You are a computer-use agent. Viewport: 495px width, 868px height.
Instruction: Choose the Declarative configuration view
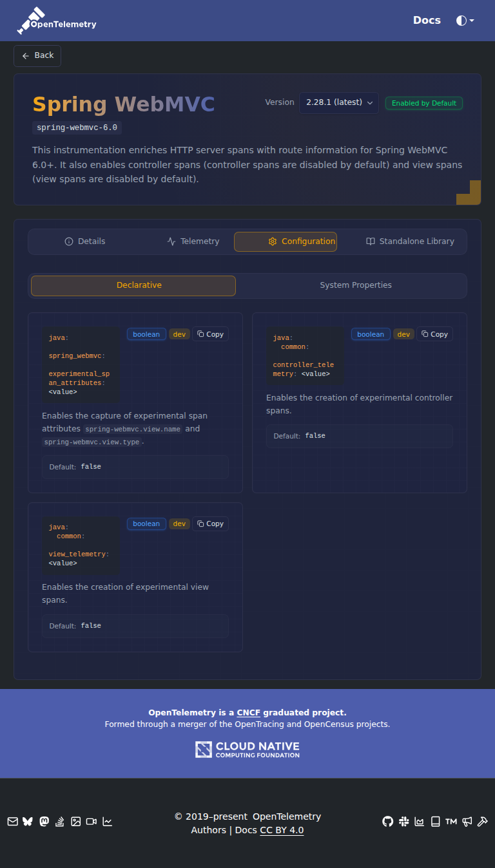pyautogui.click(x=133, y=285)
